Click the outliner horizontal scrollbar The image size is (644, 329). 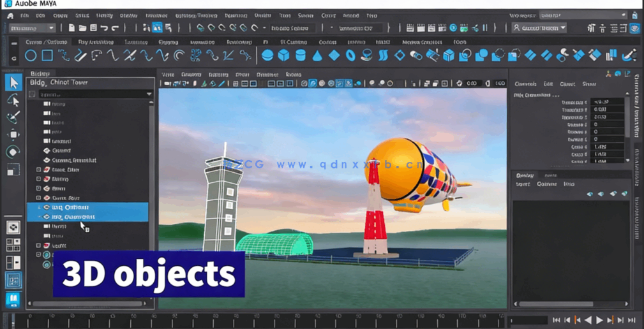point(87,304)
